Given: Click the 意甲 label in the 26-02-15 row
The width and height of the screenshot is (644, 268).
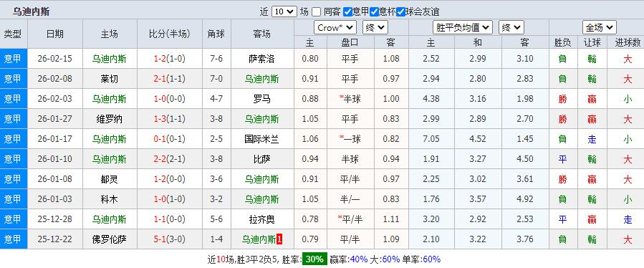Looking at the screenshot, I should coord(13,58).
